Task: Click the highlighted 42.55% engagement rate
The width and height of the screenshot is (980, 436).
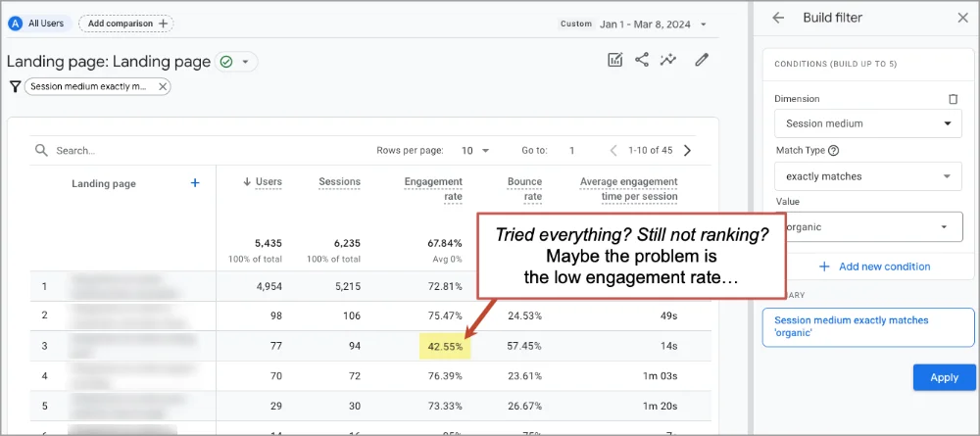Action: [x=445, y=346]
